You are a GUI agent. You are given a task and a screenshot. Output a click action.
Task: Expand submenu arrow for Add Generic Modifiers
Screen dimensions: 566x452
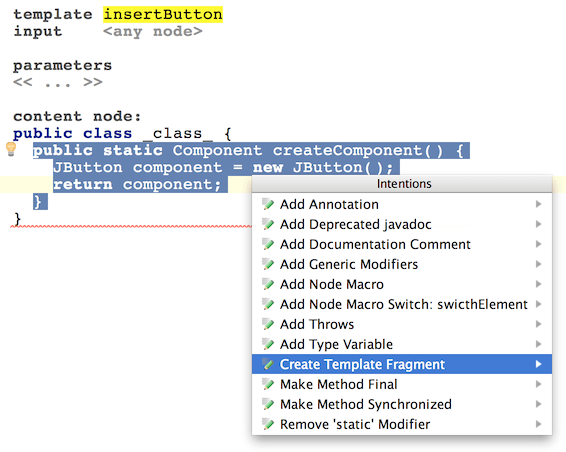[x=539, y=264]
